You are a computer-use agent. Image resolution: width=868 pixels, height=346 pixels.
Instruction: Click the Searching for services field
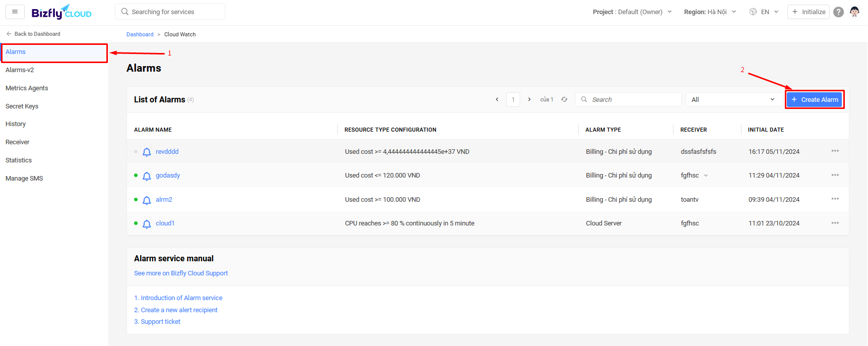[170, 12]
